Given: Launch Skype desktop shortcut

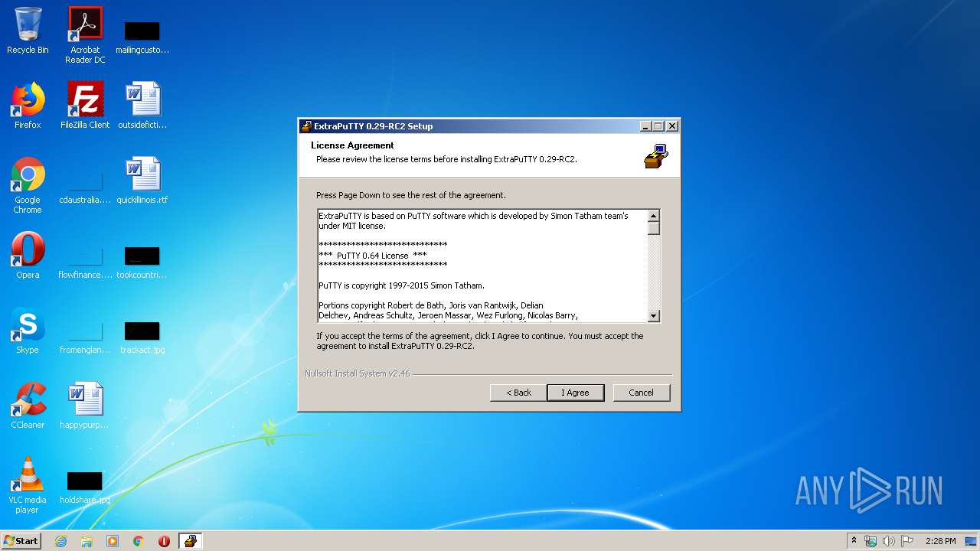Looking at the screenshot, I should click(28, 331).
